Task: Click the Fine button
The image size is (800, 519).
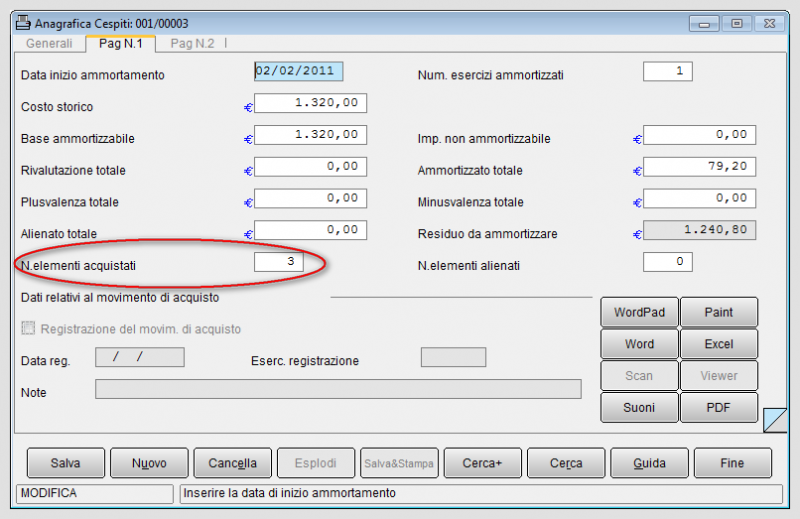Action: 732,463
